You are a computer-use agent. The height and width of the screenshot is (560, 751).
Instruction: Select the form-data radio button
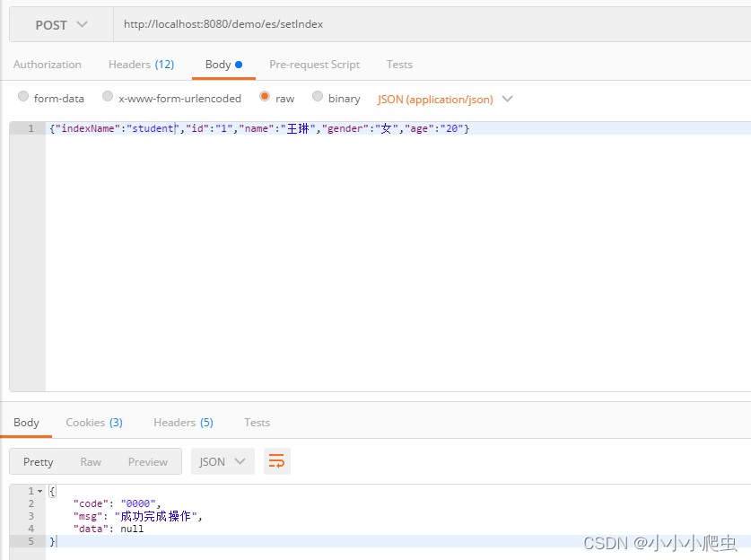click(x=23, y=96)
